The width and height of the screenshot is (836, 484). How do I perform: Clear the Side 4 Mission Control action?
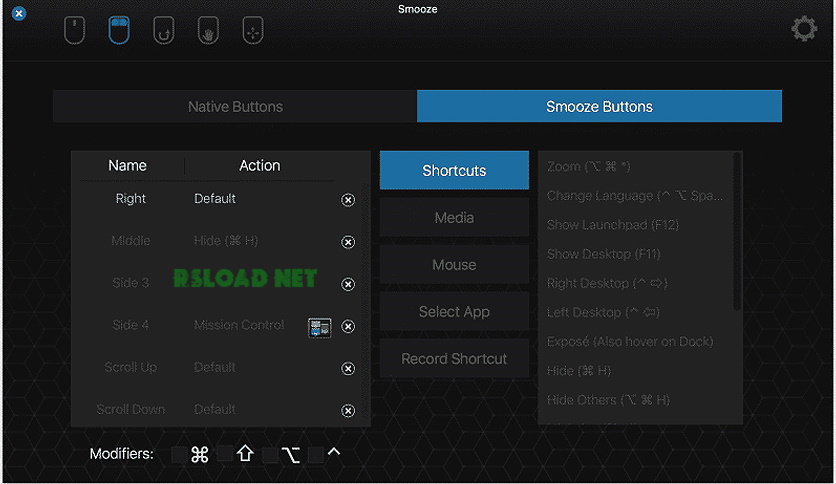point(348,326)
